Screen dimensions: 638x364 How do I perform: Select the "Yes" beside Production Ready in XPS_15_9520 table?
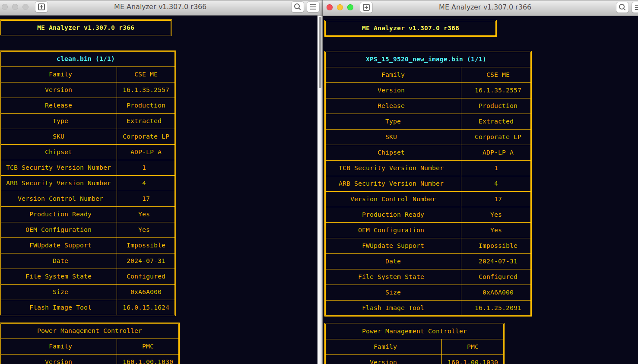tap(496, 215)
